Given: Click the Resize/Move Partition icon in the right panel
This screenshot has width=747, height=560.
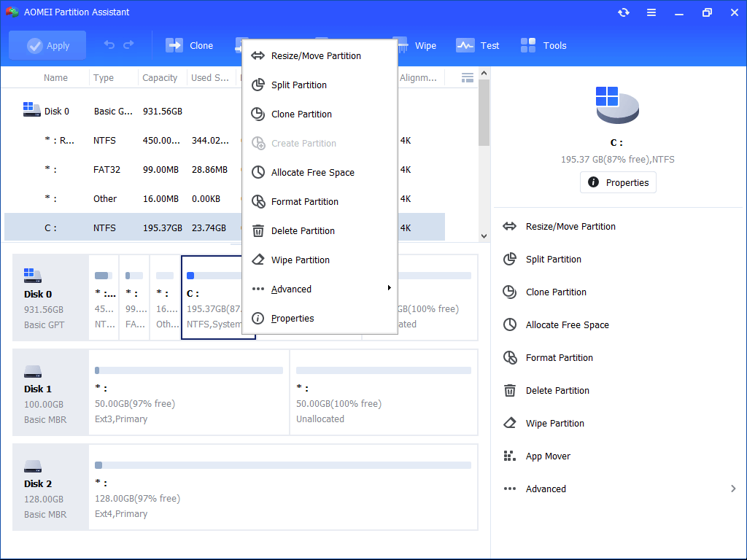Looking at the screenshot, I should (509, 226).
